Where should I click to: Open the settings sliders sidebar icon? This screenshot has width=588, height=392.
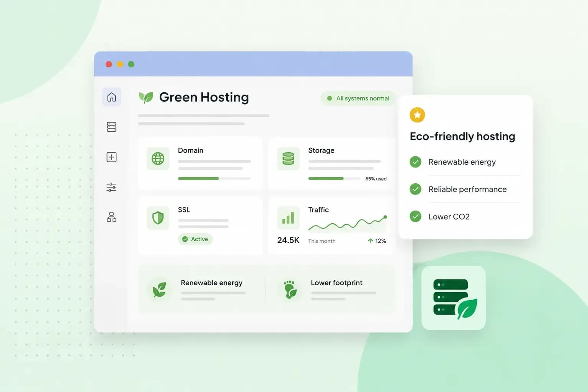pyautogui.click(x=111, y=187)
